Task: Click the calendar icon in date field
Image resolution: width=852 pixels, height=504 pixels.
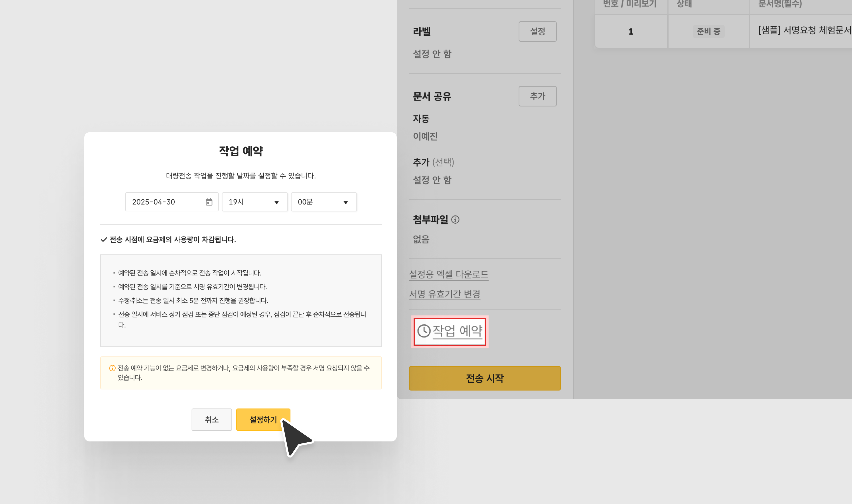Action: coord(209,202)
